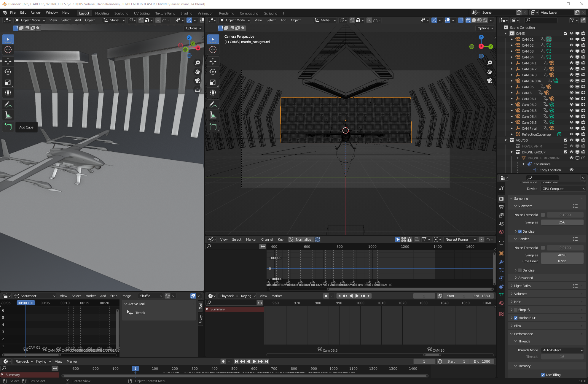This screenshot has height=384, width=588.
Task: Disable the Use Tiling checkbox
Action: (x=543, y=375)
